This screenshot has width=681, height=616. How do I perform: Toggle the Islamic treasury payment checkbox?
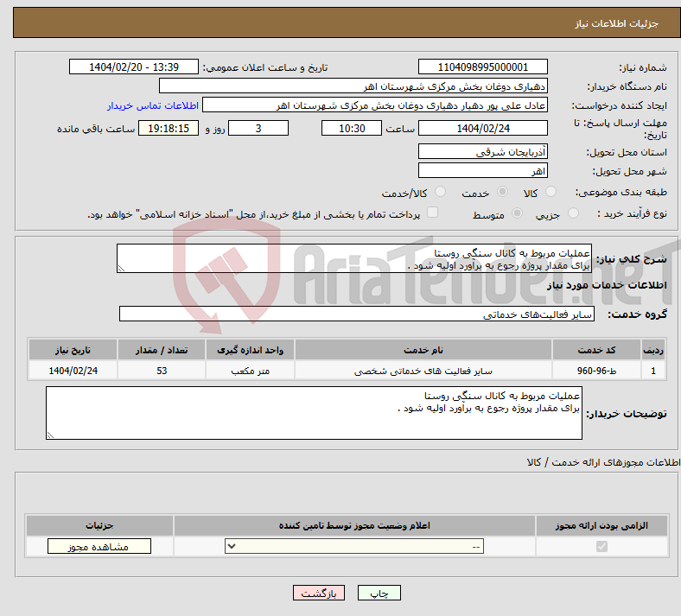coord(433,213)
